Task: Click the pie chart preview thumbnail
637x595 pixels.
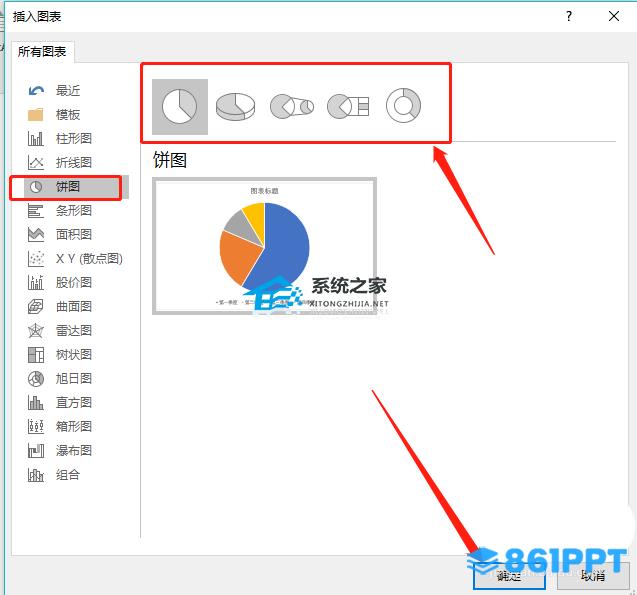Action: pyautogui.click(x=264, y=246)
